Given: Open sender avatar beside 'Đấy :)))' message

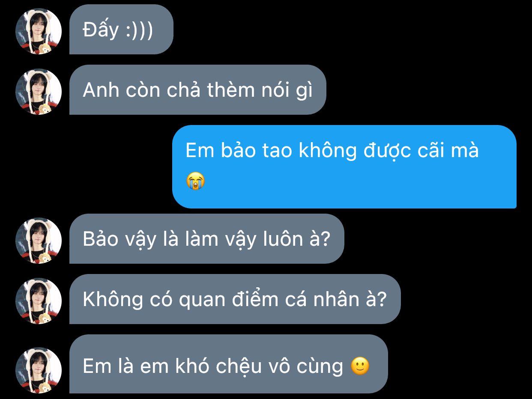Looking at the screenshot, I should 39,31.
